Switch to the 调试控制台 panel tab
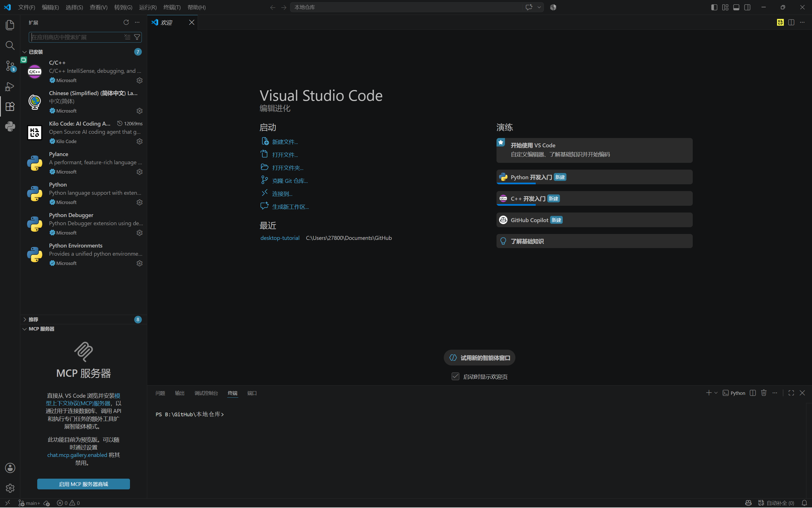The height and width of the screenshot is (508, 812). (206, 393)
